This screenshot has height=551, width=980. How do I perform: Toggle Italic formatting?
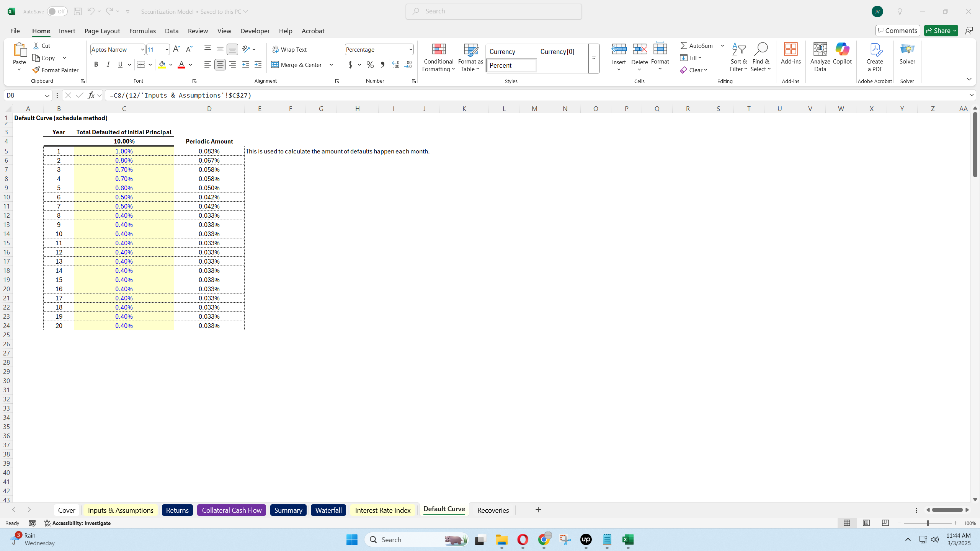(x=108, y=65)
